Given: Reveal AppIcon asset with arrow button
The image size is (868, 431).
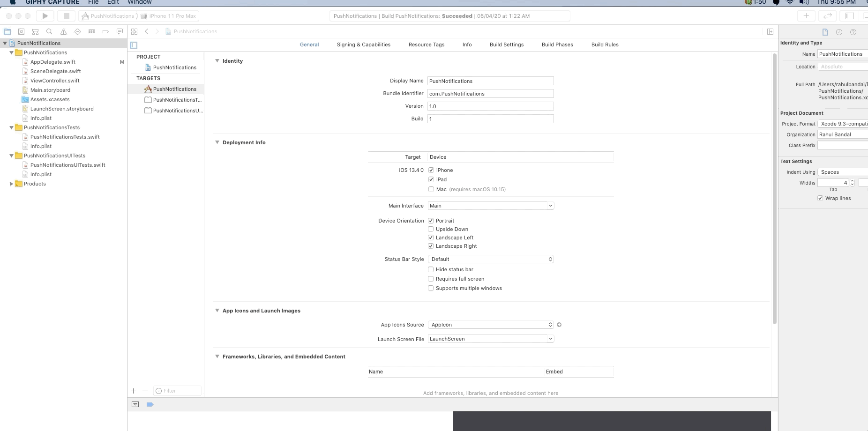Looking at the screenshot, I should 559,325.
